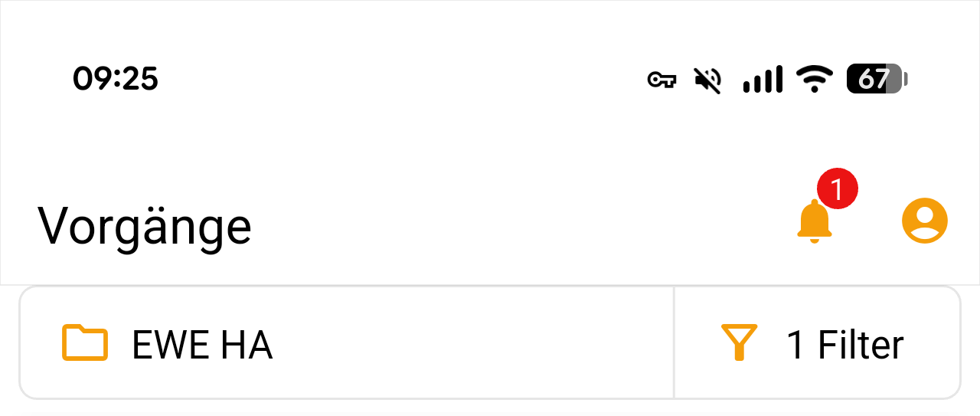Tap the muted sound status icon
This screenshot has width=980, height=416.
pyautogui.click(x=708, y=79)
